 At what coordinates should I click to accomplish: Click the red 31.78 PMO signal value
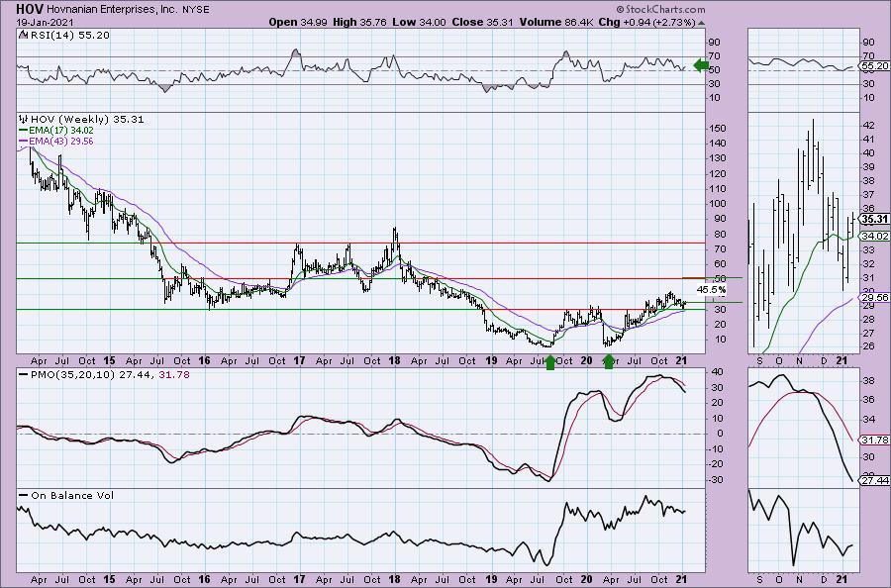click(x=175, y=375)
